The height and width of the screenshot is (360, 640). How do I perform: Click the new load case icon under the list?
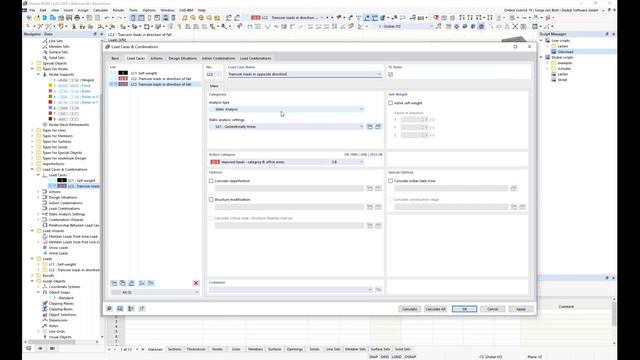[114, 283]
